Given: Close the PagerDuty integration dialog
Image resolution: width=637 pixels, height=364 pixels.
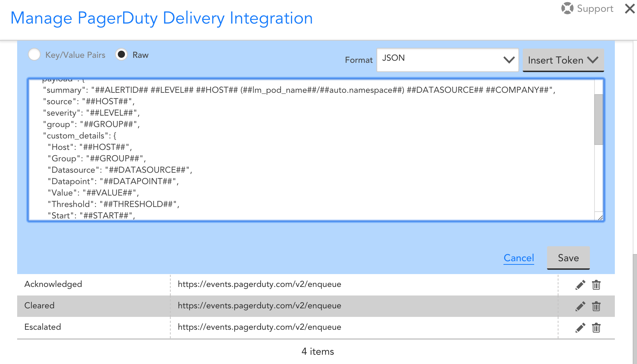Looking at the screenshot, I should point(630,9).
